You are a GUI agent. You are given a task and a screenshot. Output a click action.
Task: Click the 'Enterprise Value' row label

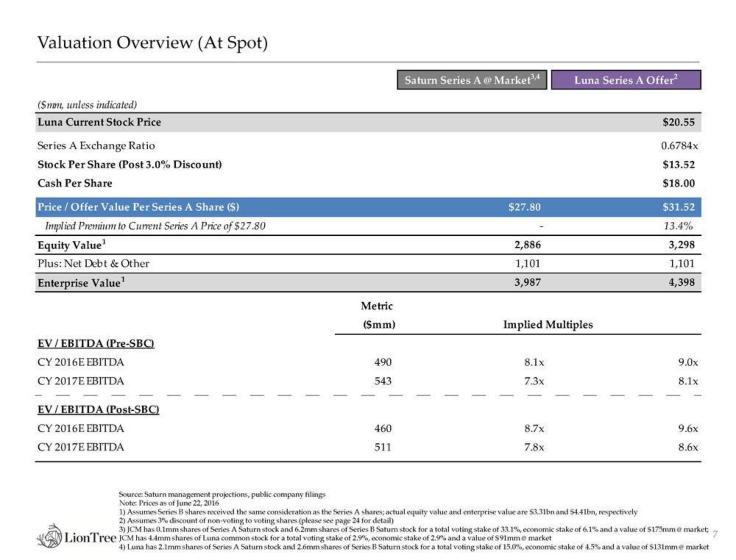[x=81, y=283]
